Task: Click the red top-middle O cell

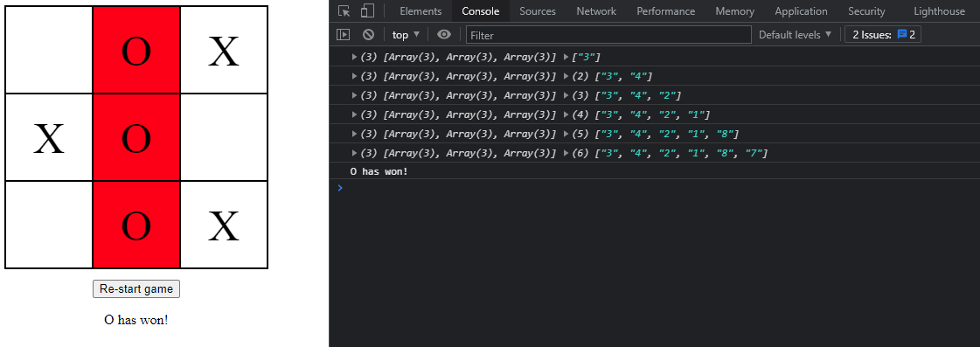Action: [x=136, y=50]
